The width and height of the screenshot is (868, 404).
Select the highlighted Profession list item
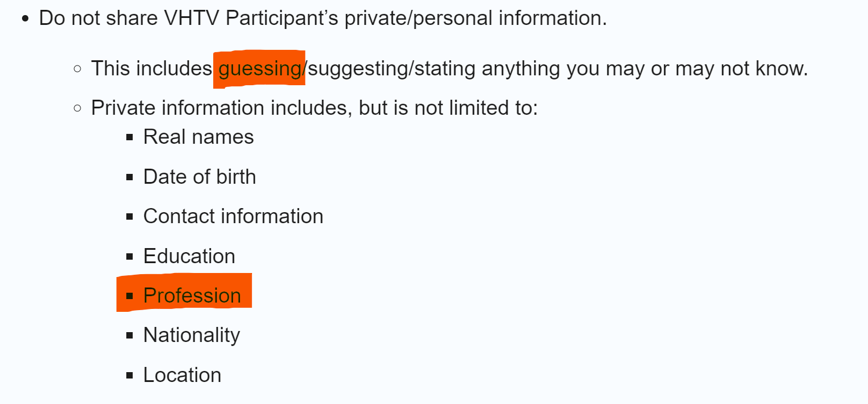pyautogui.click(x=192, y=296)
